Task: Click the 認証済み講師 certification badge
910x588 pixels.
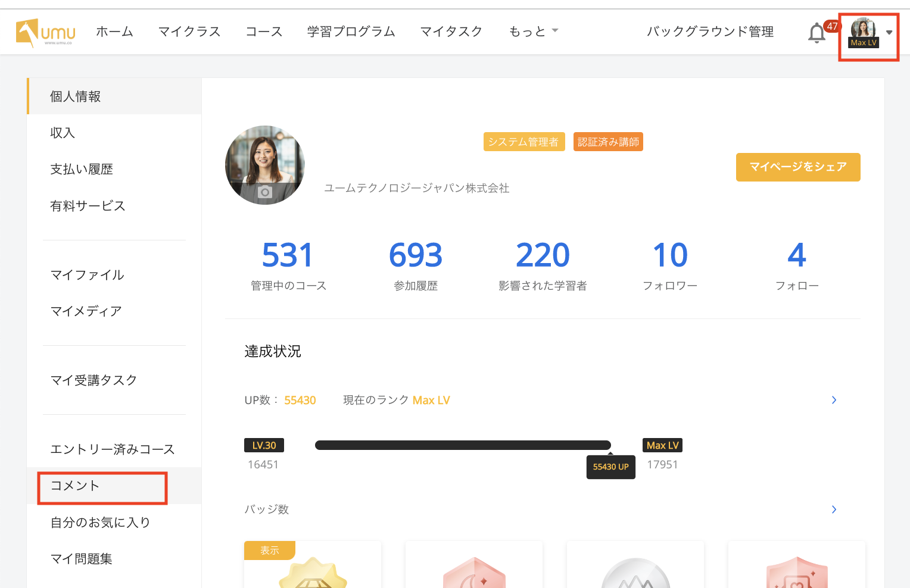Action: tap(608, 142)
